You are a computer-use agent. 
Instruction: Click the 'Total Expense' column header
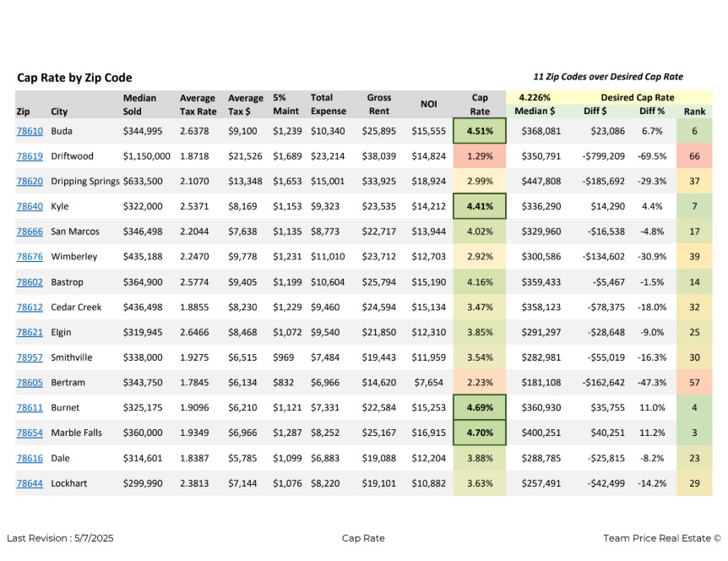329,104
